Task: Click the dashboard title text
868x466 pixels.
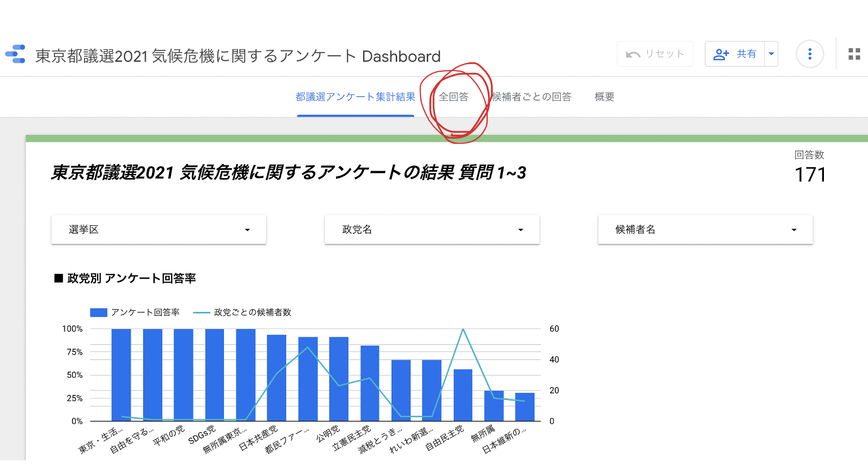Action: [x=238, y=56]
